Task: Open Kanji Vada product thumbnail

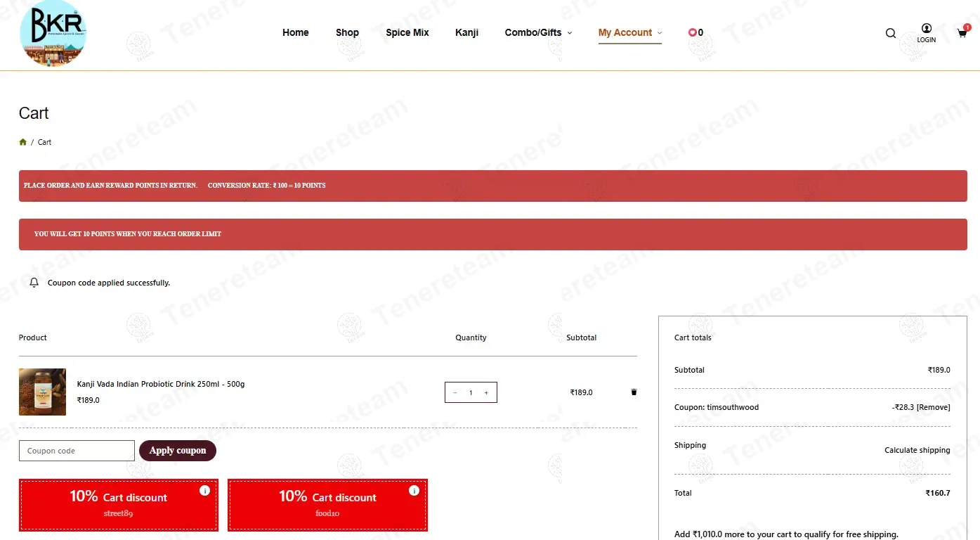Action: point(42,392)
